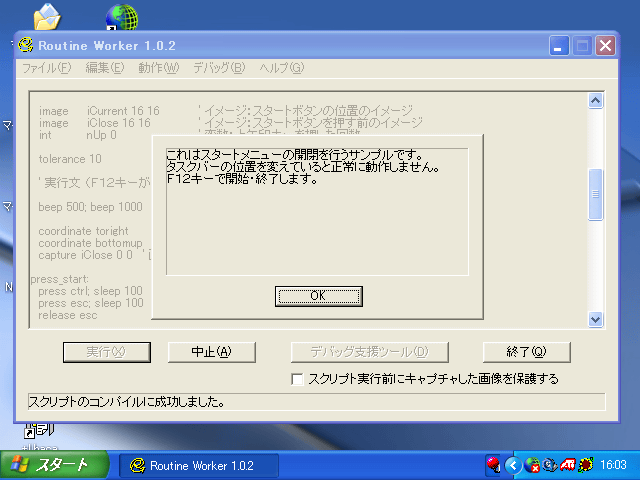This screenshot has width=640, height=480.
Task: Click the 終了(Q) quit button
Action: [x=526, y=352]
